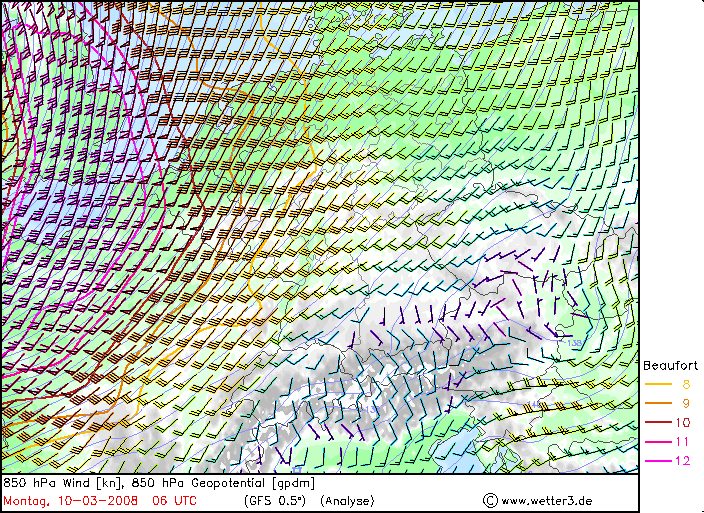The image size is (704, 513).
Task: Click the legend number 9
Action: [686, 403]
